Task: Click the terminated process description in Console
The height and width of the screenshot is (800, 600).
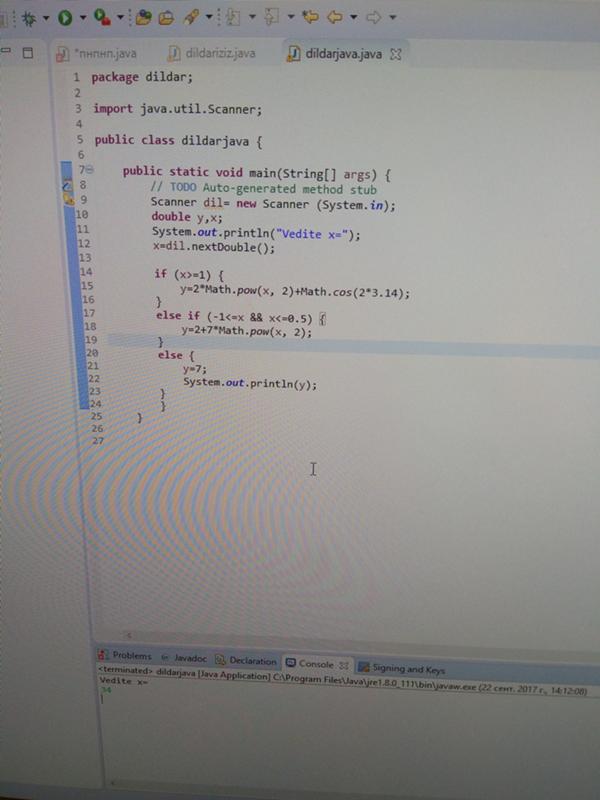Action: (x=342, y=681)
